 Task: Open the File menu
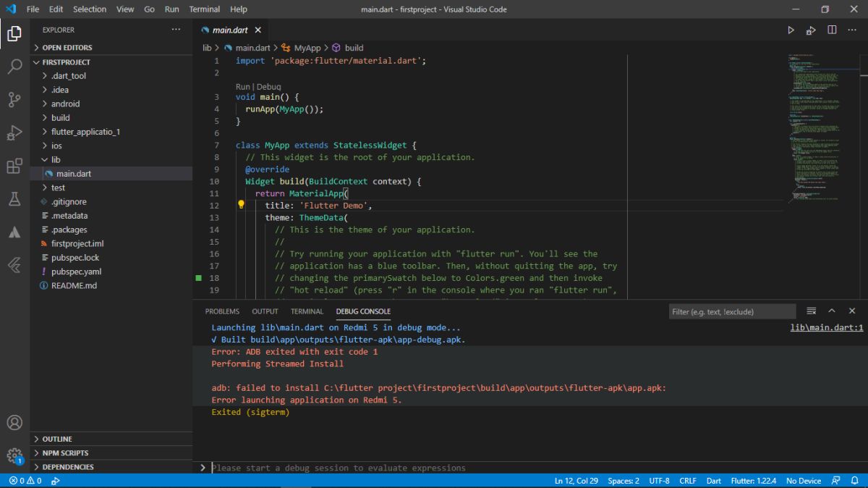click(x=33, y=9)
